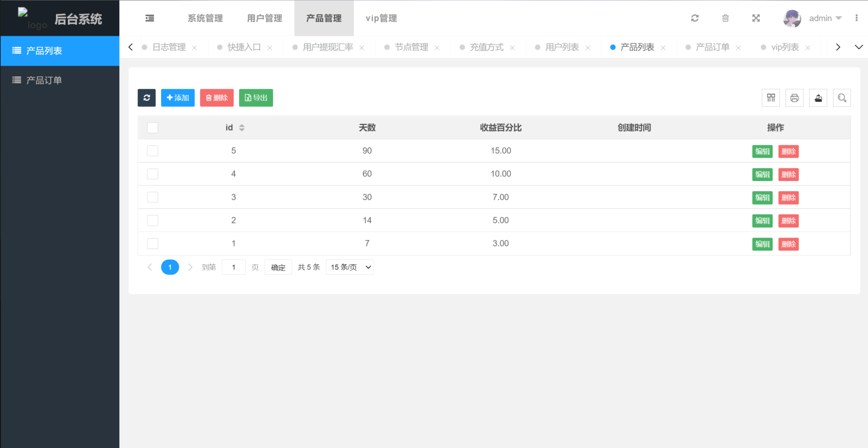
Task: Click the page number input field
Action: (233, 266)
